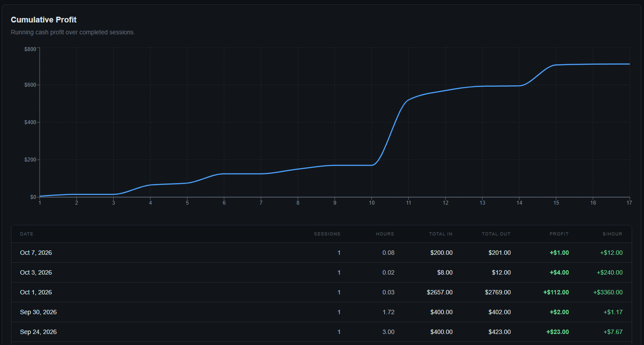Image resolution: width=644 pixels, height=345 pixels.
Task: Click the $2657.00 total in amount
Action: [x=440, y=292]
